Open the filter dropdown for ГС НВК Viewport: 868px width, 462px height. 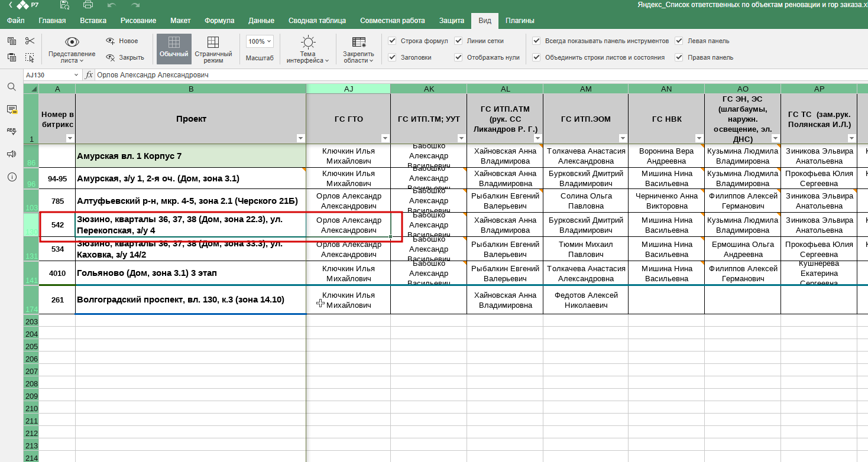click(x=699, y=138)
